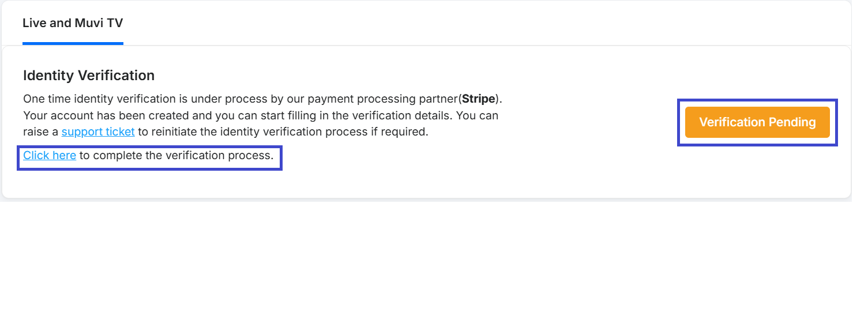Click the bold Stripe partner name
The height and width of the screenshot is (331, 868).
point(479,99)
